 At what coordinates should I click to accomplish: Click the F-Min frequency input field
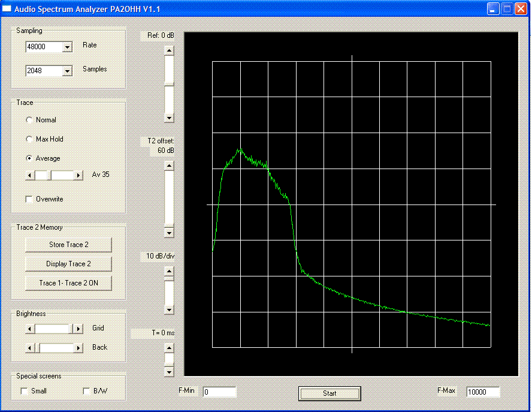point(219,392)
